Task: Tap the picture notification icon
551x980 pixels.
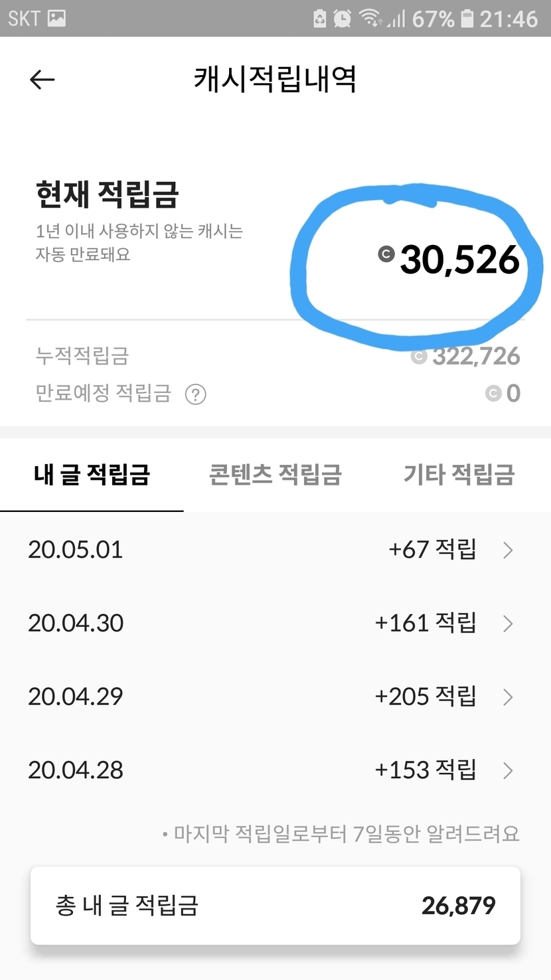Action: coord(57,19)
